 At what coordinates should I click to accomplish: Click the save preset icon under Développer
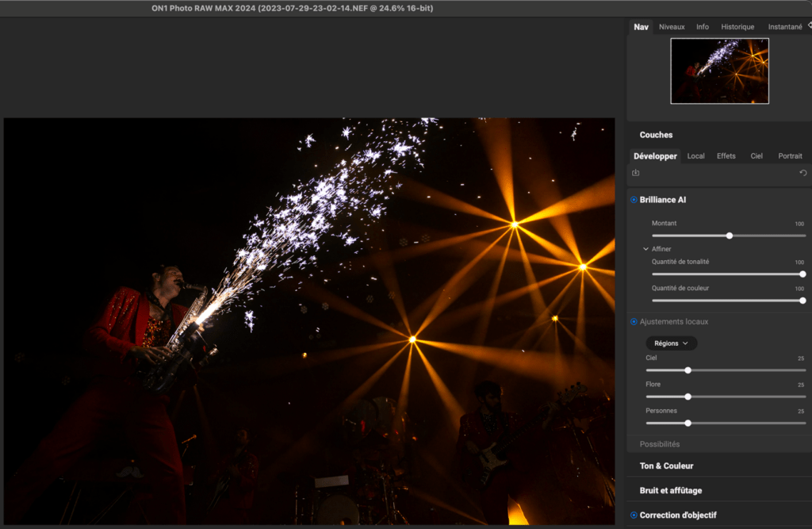(636, 173)
